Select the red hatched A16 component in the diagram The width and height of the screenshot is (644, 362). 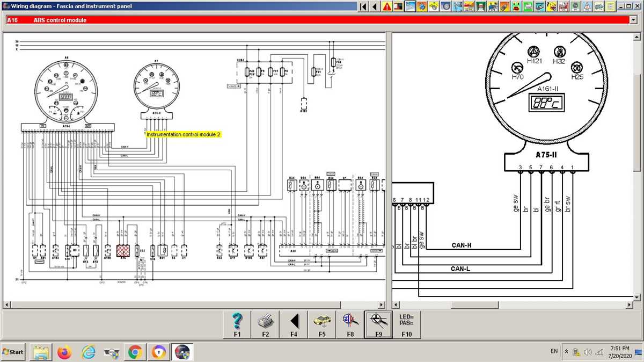point(124,251)
